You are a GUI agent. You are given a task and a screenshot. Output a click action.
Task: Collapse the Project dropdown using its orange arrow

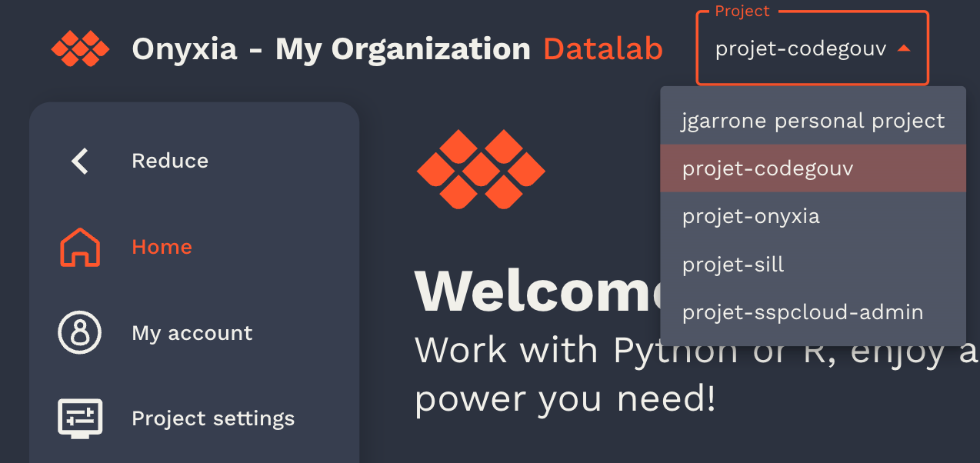pos(904,48)
